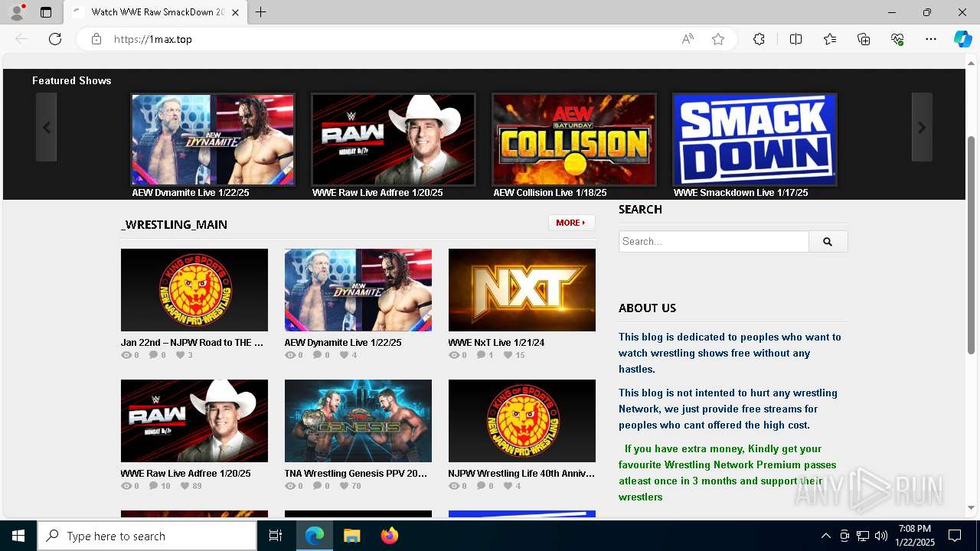Click AEW Collision Live 1/18/25 caption
Viewport: 980px width, 551px height.
pos(550,193)
